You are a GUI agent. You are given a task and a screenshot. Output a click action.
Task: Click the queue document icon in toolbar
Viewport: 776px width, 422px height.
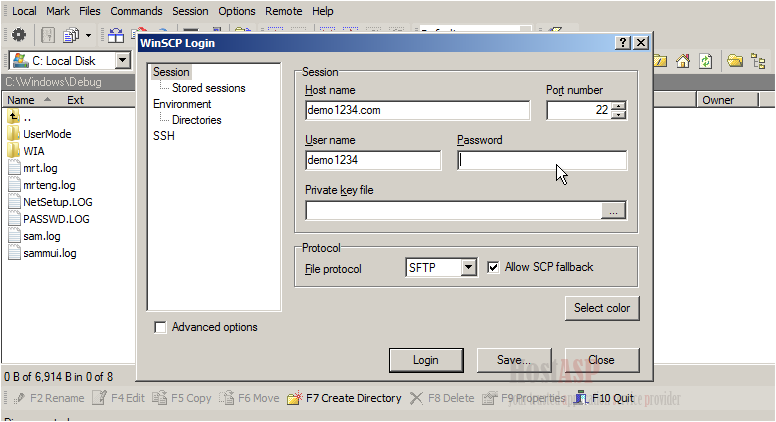[x=48, y=35]
